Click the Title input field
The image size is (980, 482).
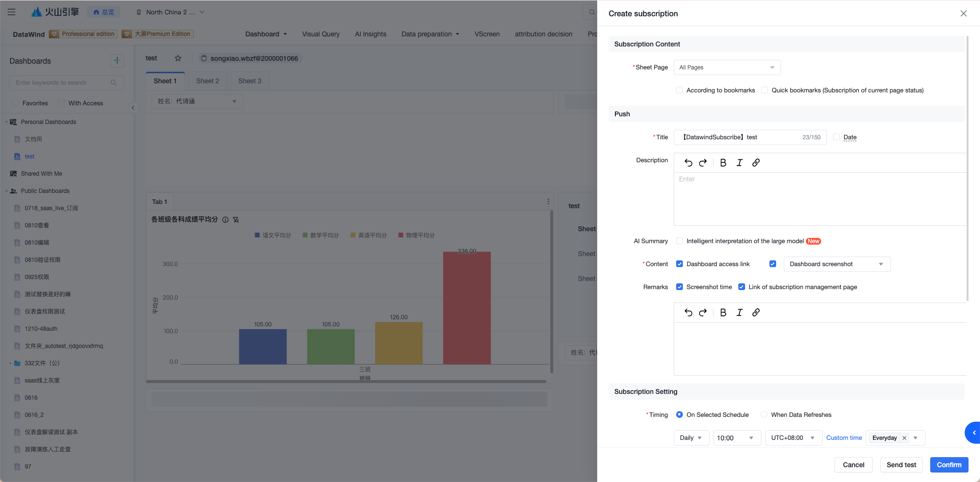click(x=750, y=137)
